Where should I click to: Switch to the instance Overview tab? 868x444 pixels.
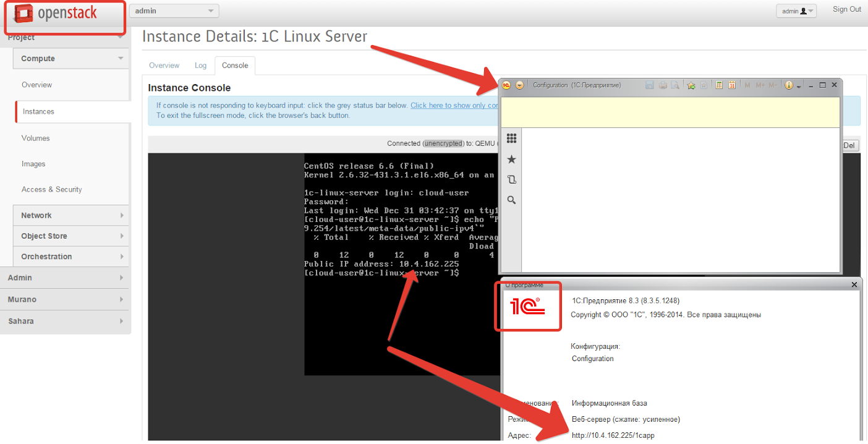click(x=164, y=66)
